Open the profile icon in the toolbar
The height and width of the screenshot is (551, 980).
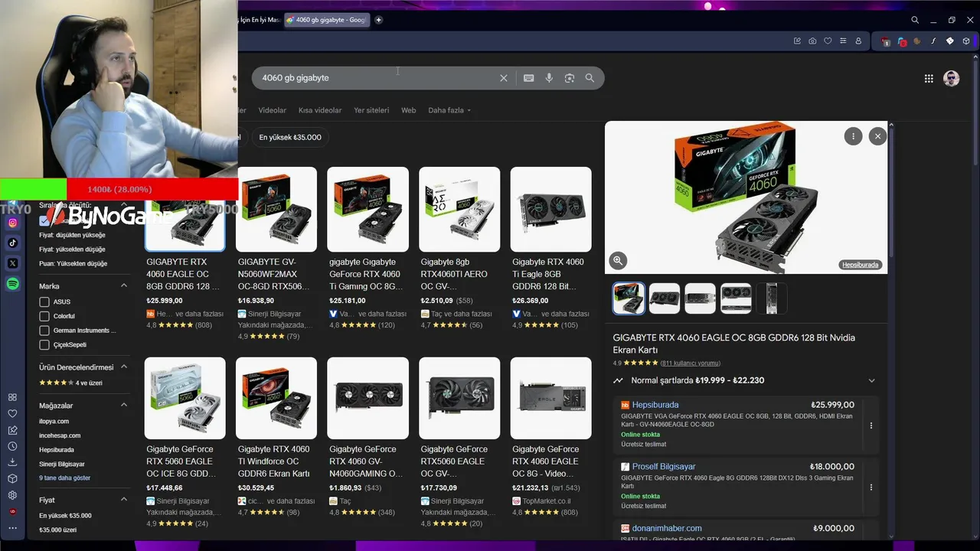click(858, 41)
